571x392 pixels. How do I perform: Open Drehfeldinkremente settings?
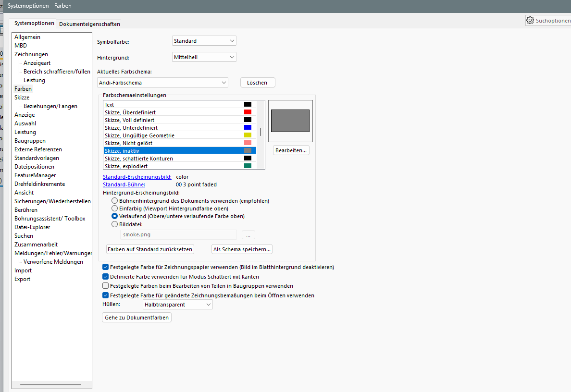click(x=40, y=184)
